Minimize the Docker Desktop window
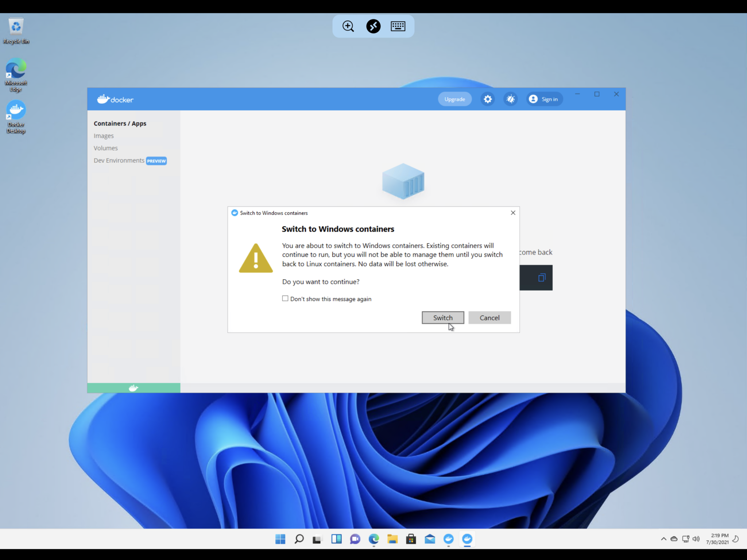The width and height of the screenshot is (747, 560). point(577,94)
